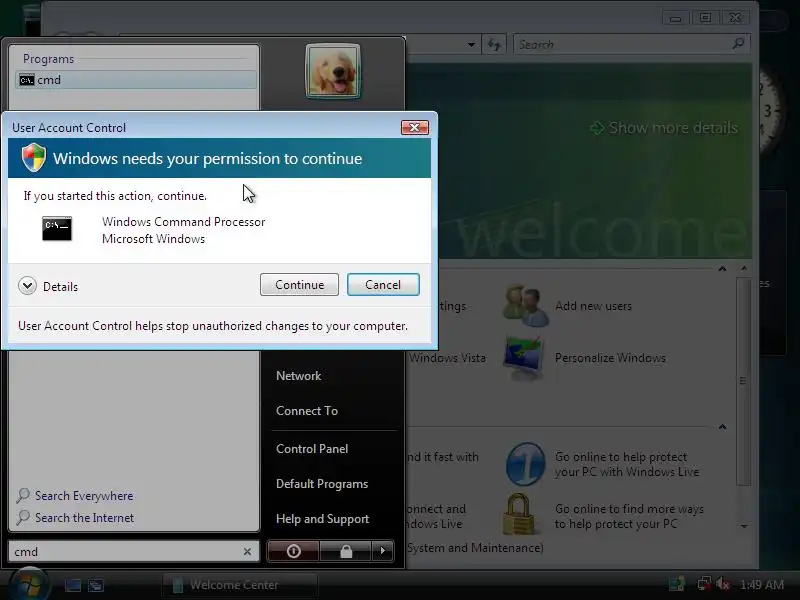The height and width of the screenshot is (600, 800).
Task: Click the Welcome Center vertical scrollbar
Action: point(743,381)
